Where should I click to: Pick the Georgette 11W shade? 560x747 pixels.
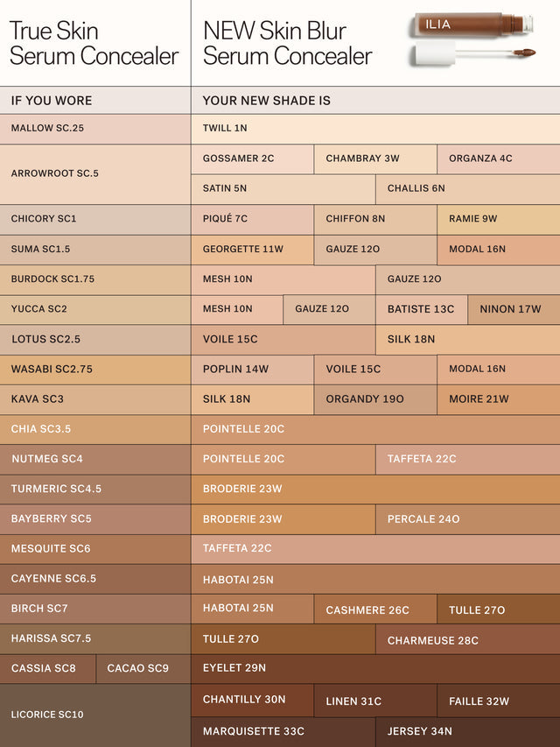click(x=252, y=250)
